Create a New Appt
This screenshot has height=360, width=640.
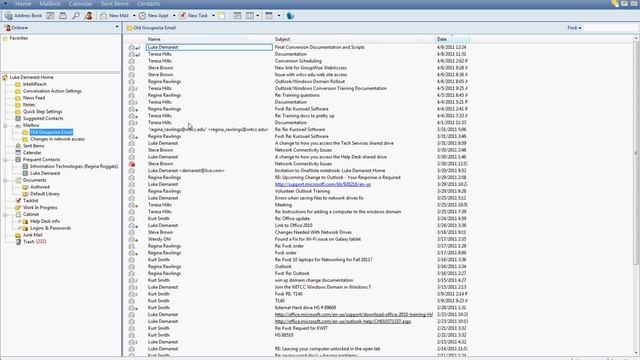click(x=154, y=16)
